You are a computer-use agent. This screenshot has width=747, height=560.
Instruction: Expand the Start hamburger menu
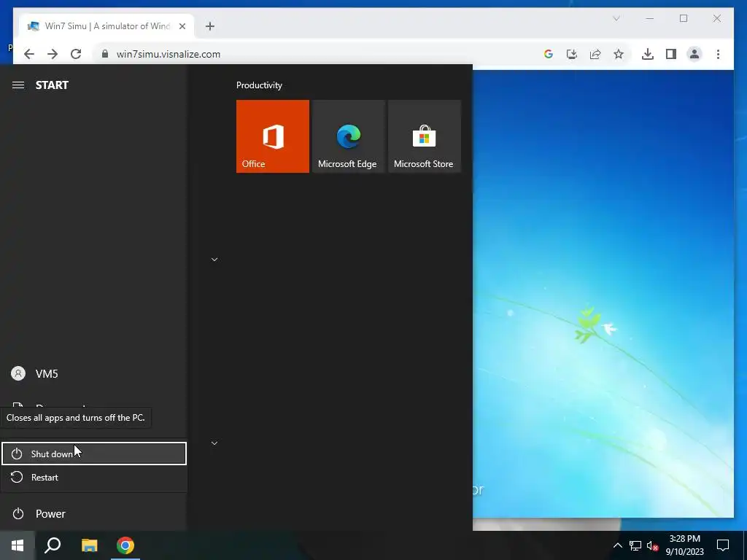(18, 85)
